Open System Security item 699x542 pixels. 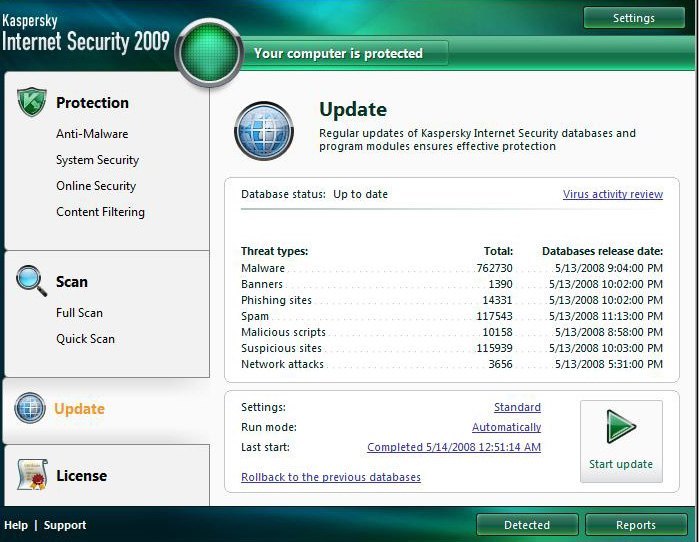click(x=97, y=160)
